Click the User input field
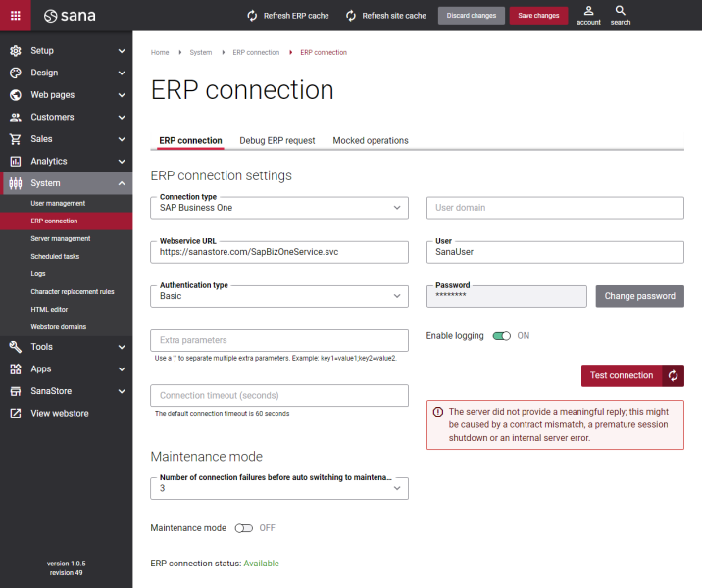702x588 pixels. [555, 252]
